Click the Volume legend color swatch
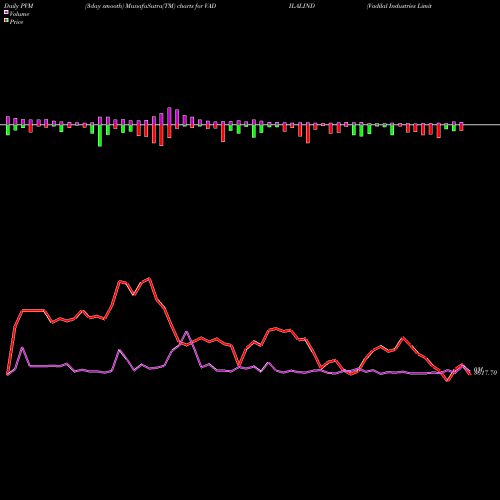Screen dimensions: 500x500 tap(6, 13)
